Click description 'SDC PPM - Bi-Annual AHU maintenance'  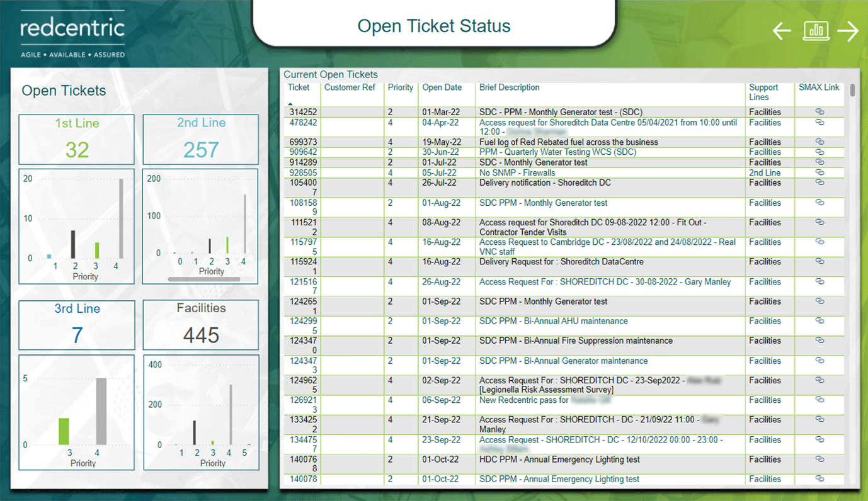[x=554, y=321]
